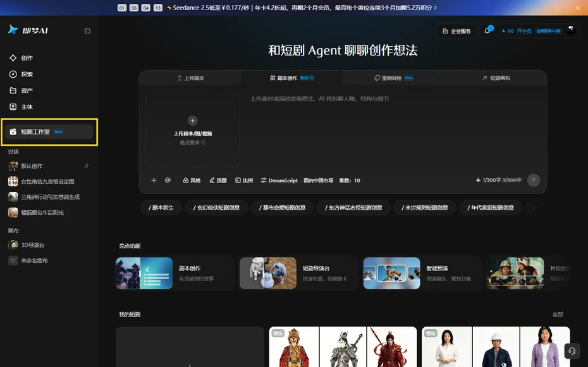Select the 剧本医生 prompt chip

[161, 207]
